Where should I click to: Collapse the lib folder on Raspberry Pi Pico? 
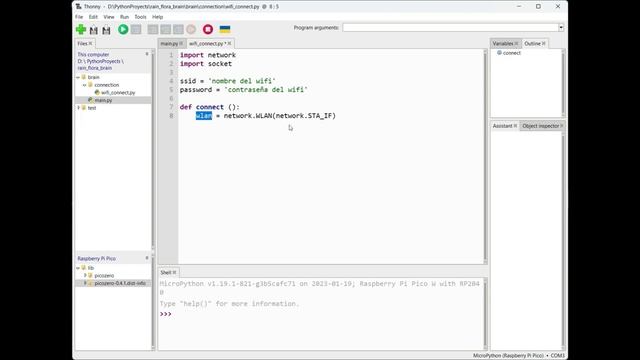point(78,268)
